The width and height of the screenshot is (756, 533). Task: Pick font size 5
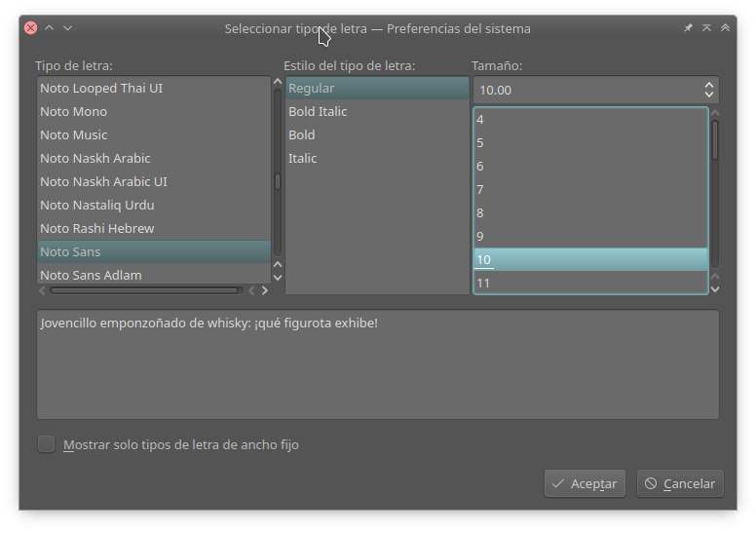[590, 143]
